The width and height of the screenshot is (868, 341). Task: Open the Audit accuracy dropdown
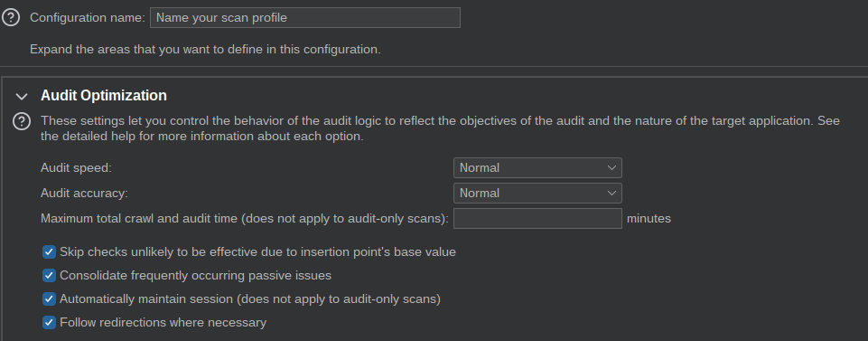537,193
